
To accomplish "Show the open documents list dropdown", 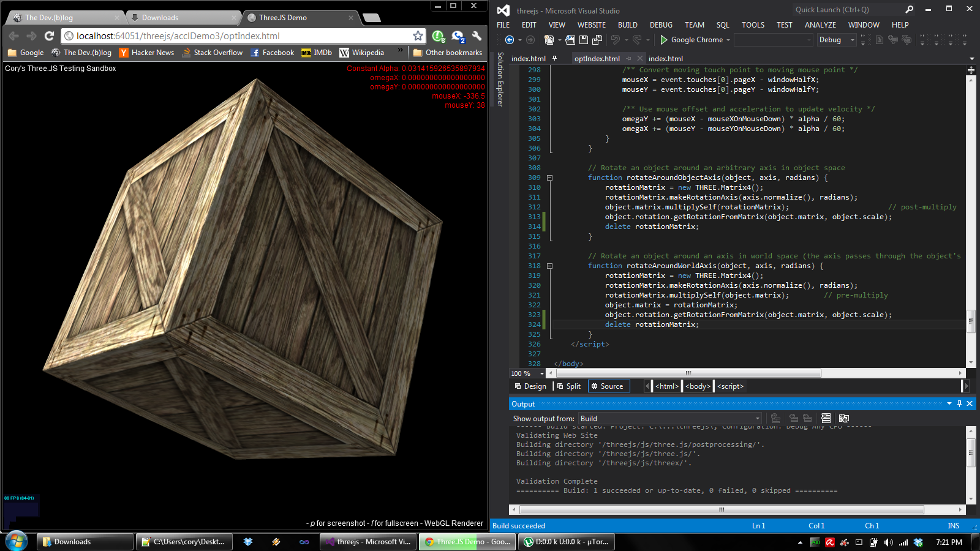I will click(972, 59).
